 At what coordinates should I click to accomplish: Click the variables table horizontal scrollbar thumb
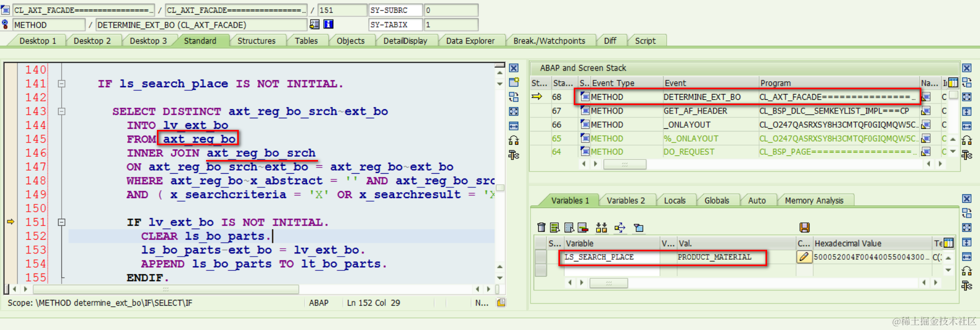609,283
